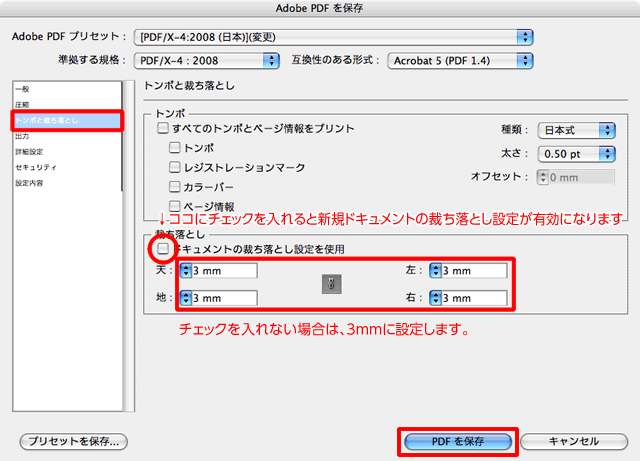Screen dimensions: 640x461
Task: Toggle the bleed link chain icon
Action: click(331, 284)
